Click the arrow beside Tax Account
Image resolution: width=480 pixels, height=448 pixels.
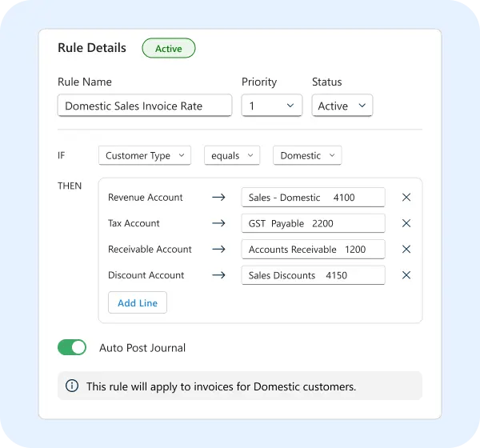pyautogui.click(x=218, y=223)
